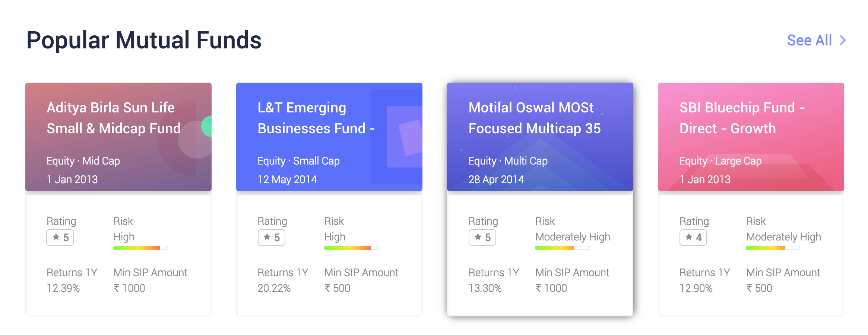Viewport: 868px width, 335px height.
Task: Click SBI Bluechip Moderately High risk bar
Action: click(773, 248)
